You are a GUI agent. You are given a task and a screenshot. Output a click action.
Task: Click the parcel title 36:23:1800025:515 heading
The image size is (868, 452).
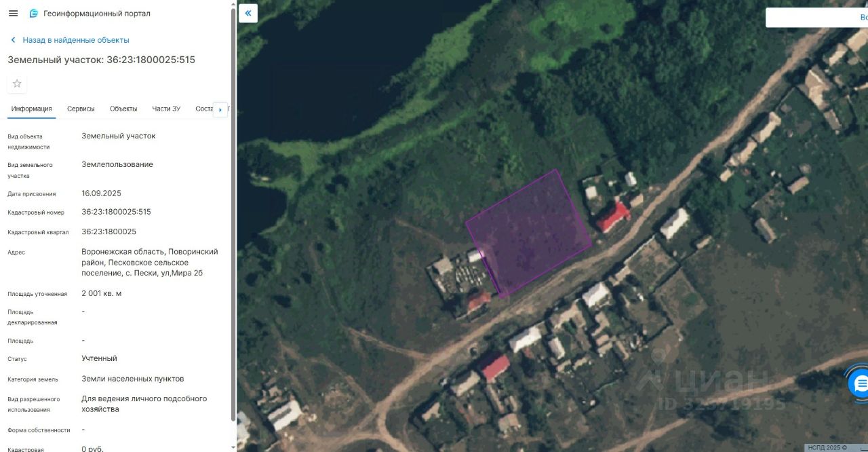click(x=101, y=60)
